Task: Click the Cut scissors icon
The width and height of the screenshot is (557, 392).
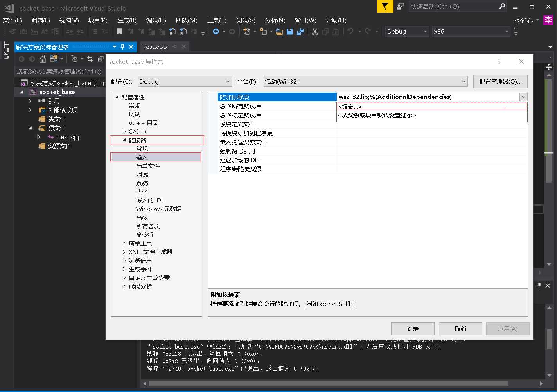Action: coord(315,32)
